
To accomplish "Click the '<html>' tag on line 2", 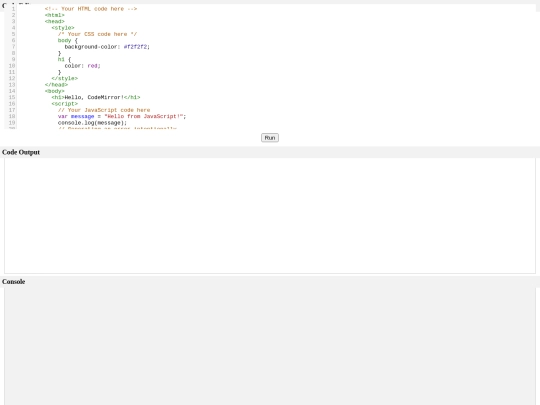I will click(54, 15).
